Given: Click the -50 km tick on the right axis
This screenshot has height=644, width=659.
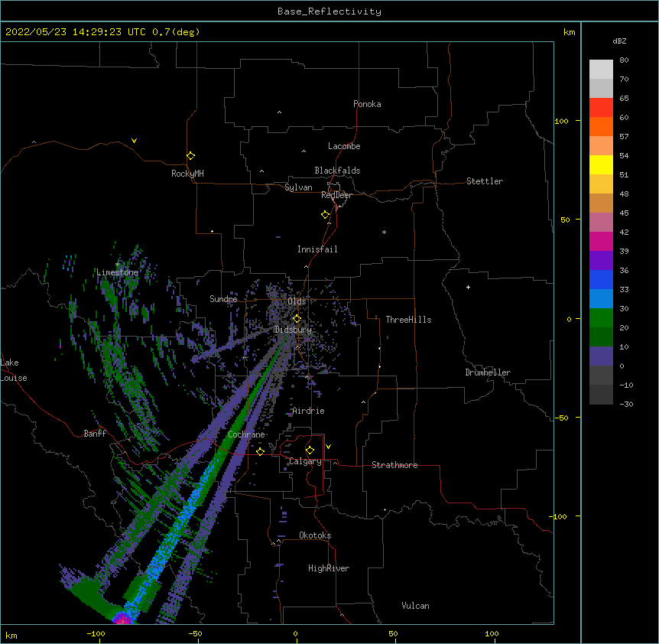Looking at the screenshot, I should [x=561, y=418].
